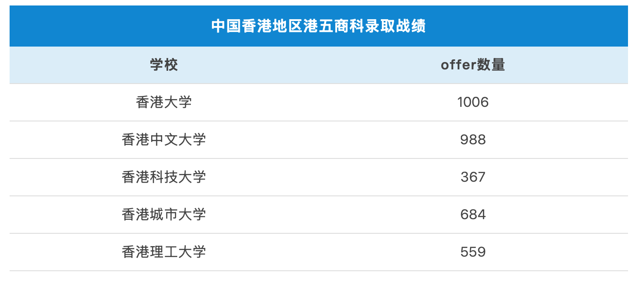The image size is (644, 284).
Task: Select the offer count 684
Action: pos(473,215)
